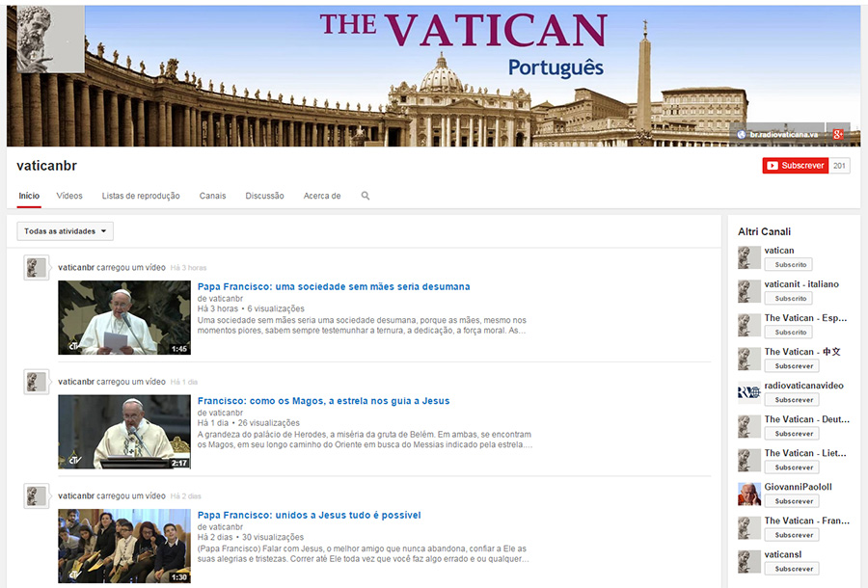868x588 pixels.
Task: Click The Vatican - Esp... channel avatar
Action: 749,325
